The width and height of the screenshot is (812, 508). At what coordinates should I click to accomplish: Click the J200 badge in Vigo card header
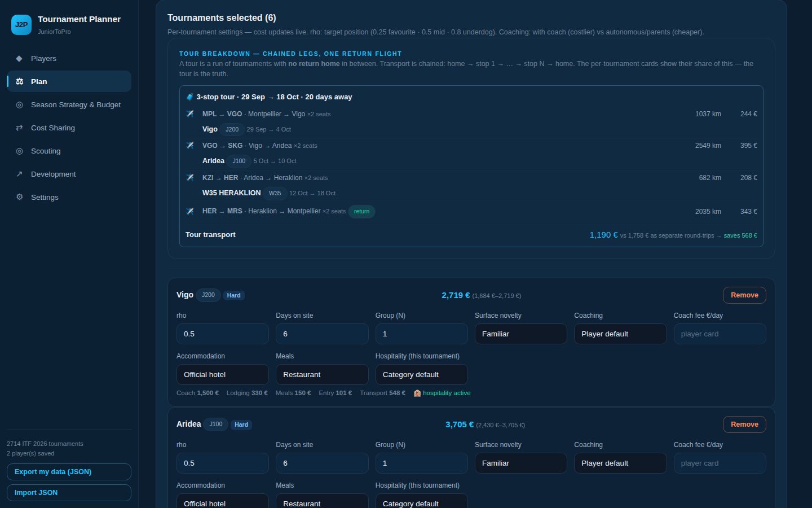pyautogui.click(x=208, y=295)
